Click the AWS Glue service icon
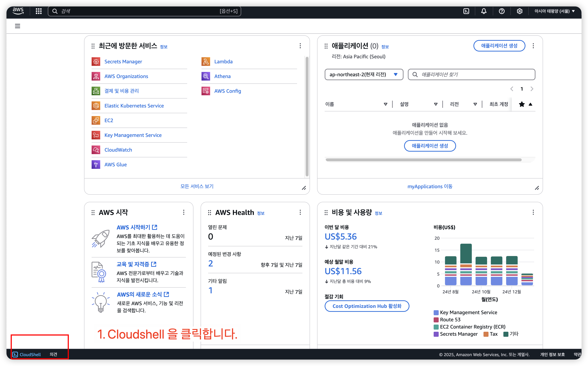 click(96, 165)
